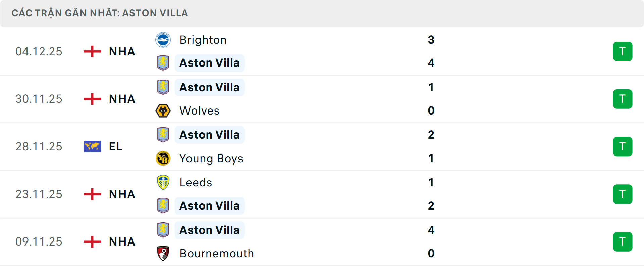The width and height of the screenshot is (644, 266).
Task: Open the Leeds team name link
Action: [x=196, y=182]
